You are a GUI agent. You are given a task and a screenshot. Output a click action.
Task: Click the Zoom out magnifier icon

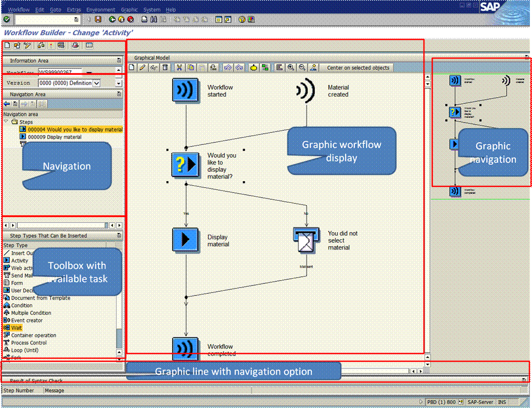(302, 67)
